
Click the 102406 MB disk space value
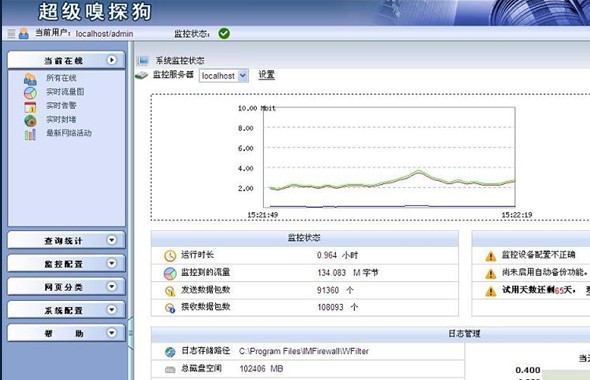261,369
